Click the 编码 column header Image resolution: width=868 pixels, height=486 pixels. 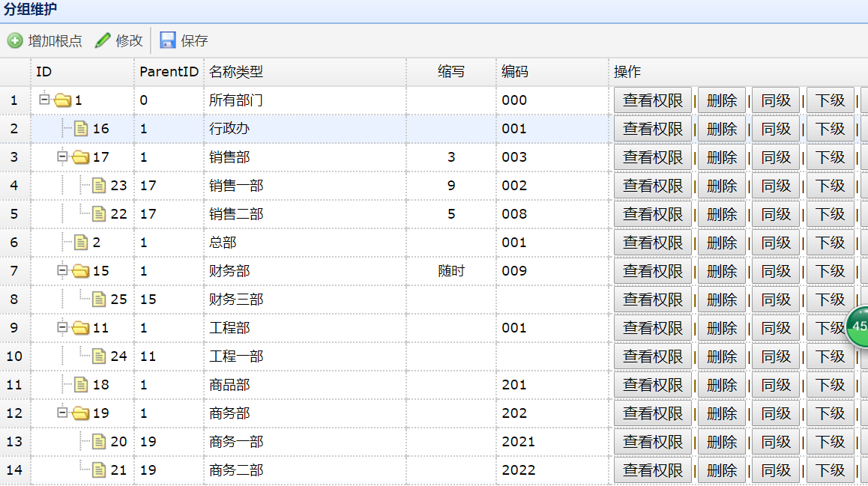[x=515, y=72]
